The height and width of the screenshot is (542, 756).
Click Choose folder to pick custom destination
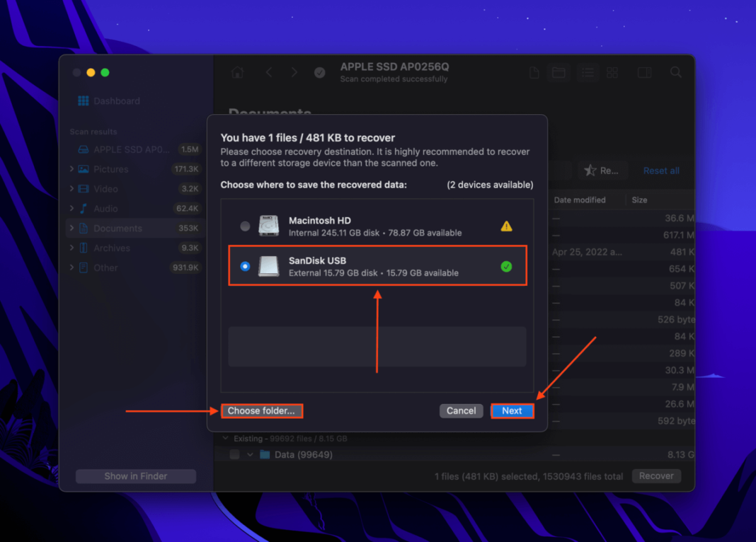click(x=262, y=410)
